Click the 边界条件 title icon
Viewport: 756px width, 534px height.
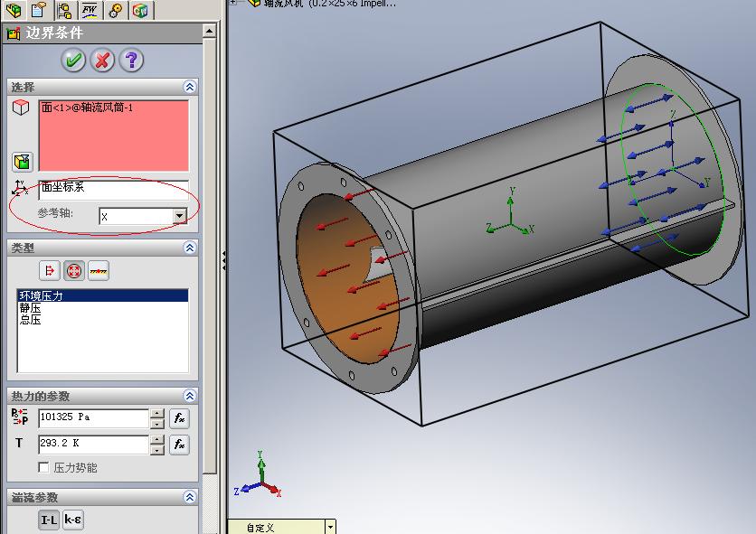point(13,33)
